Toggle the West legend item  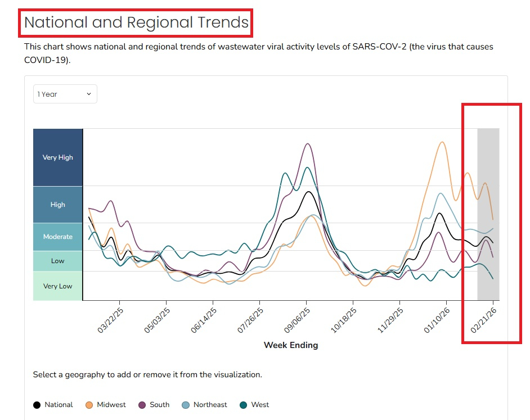(x=254, y=404)
